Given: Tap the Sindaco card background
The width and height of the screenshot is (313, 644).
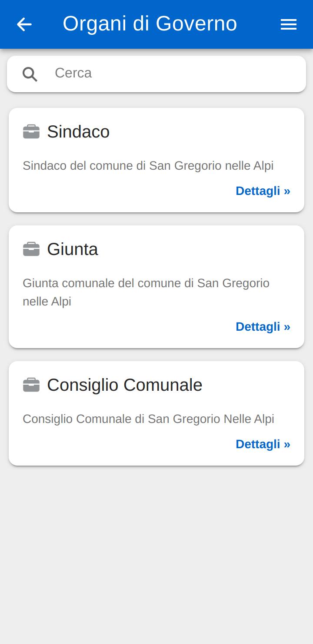Looking at the screenshot, I should [156, 160].
